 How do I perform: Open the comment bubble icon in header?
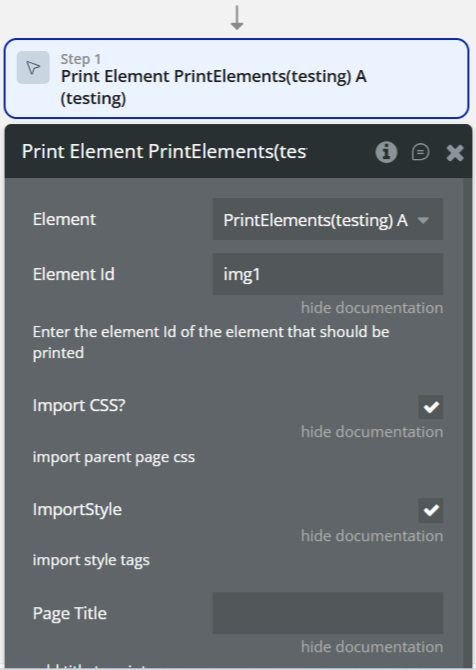(420, 152)
